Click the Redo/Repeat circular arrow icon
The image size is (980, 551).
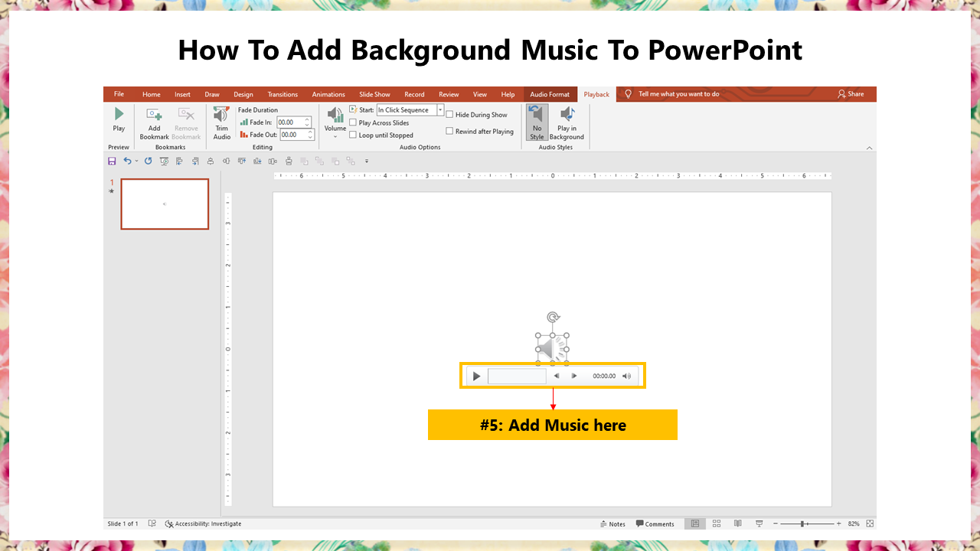(x=148, y=161)
